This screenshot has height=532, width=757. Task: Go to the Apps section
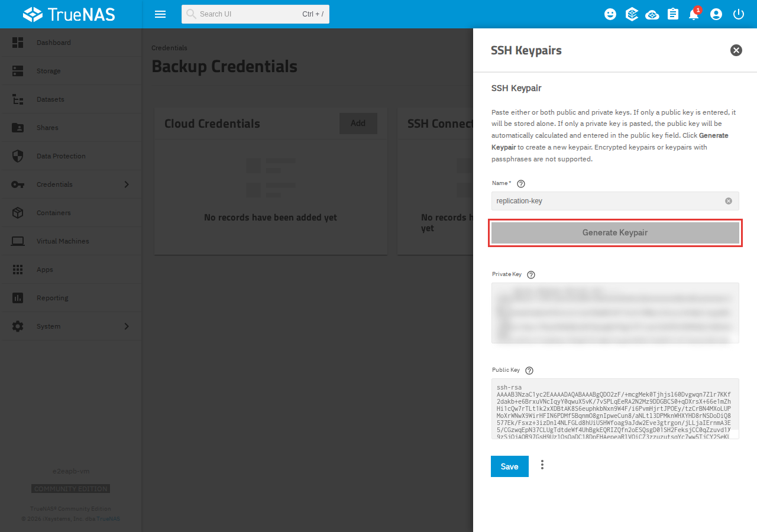[71, 270]
